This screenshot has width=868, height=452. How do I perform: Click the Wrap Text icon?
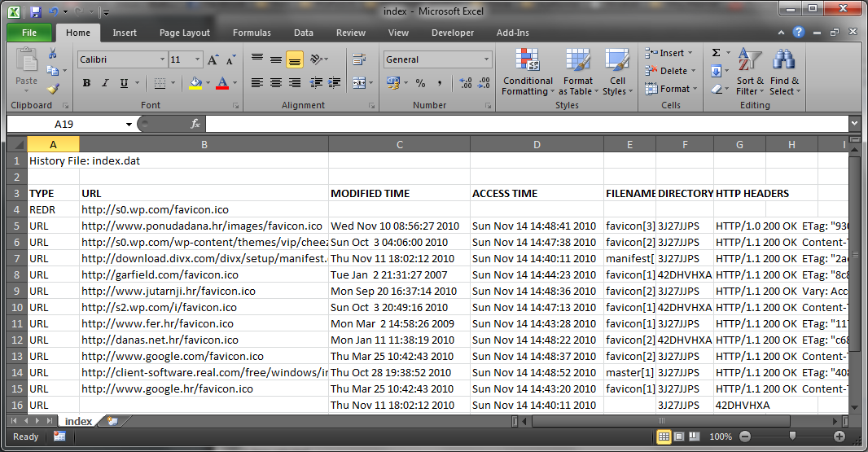[359, 59]
